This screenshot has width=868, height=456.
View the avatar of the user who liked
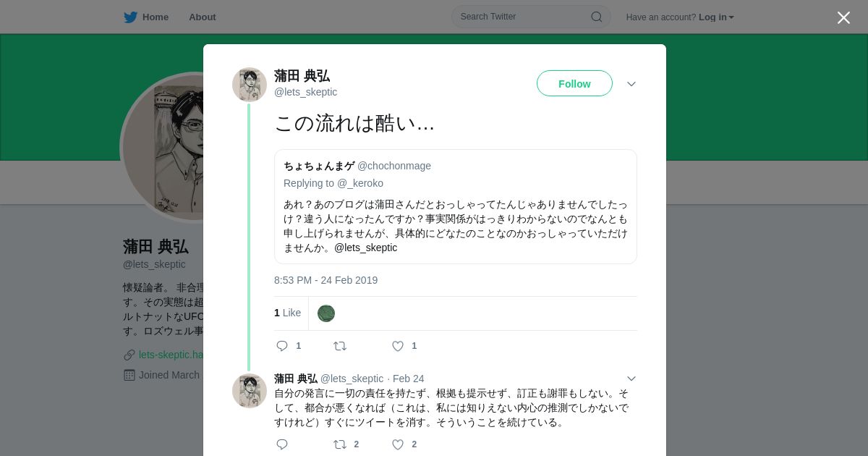coord(326,313)
